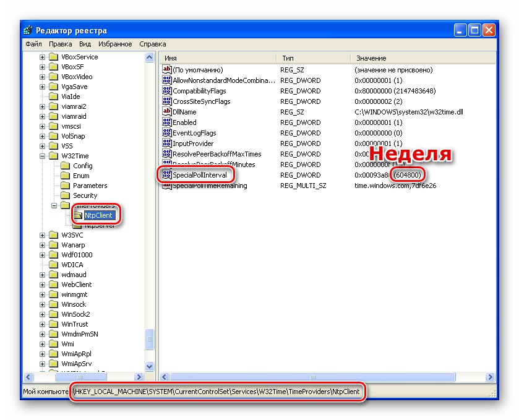Click the SpecialPollInterval DWORD icon
519x420 pixels.
[167, 175]
